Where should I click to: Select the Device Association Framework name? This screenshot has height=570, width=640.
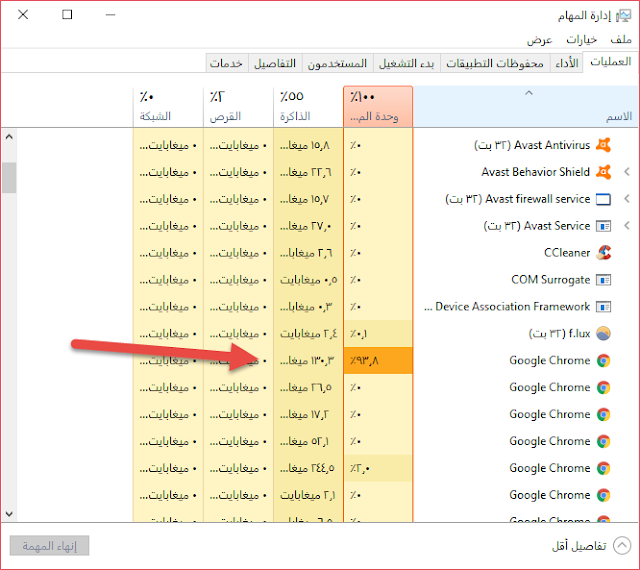[507, 307]
